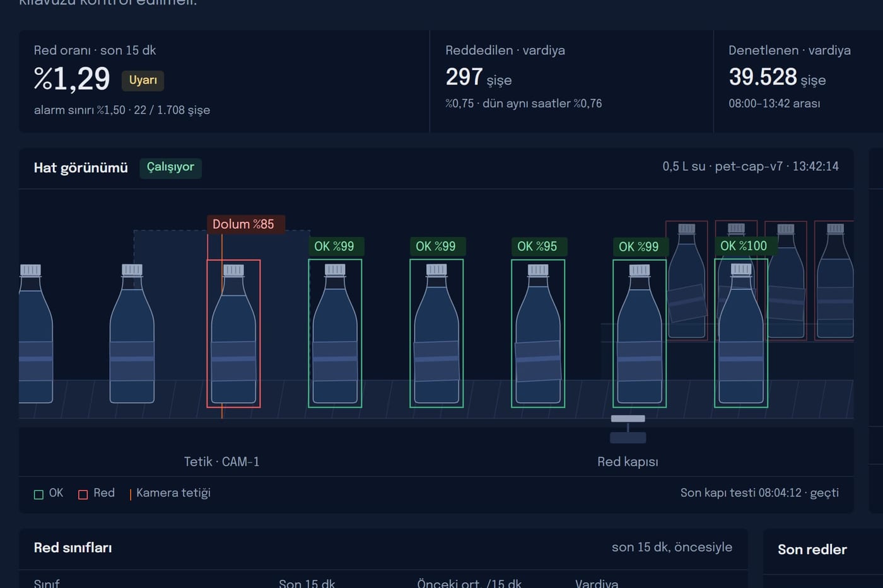The height and width of the screenshot is (588, 883).
Task: Click the Hat görünümü heading
Action: click(81, 168)
